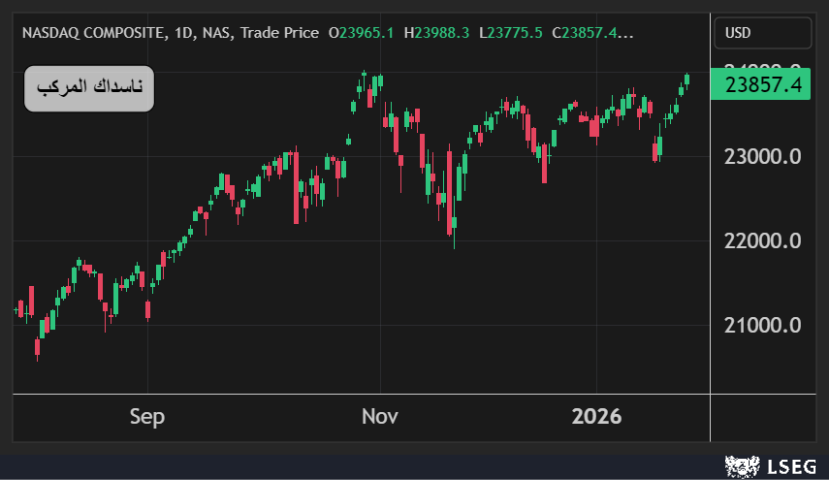Click the LSEG text in footer
This screenshot has height=480, width=830.
pos(791,466)
